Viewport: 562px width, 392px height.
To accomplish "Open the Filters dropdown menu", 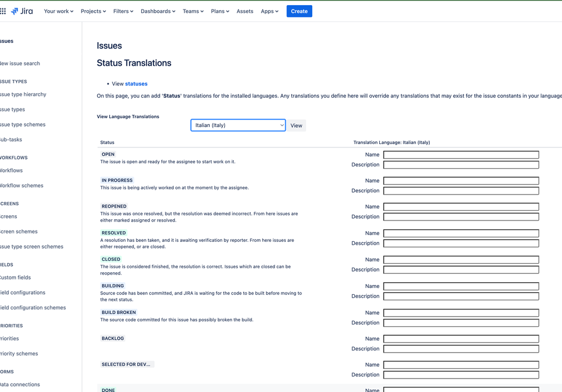I will [123, 11].
